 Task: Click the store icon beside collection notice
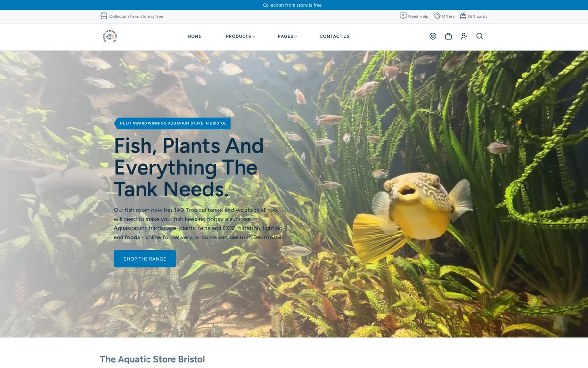[104, 16]
